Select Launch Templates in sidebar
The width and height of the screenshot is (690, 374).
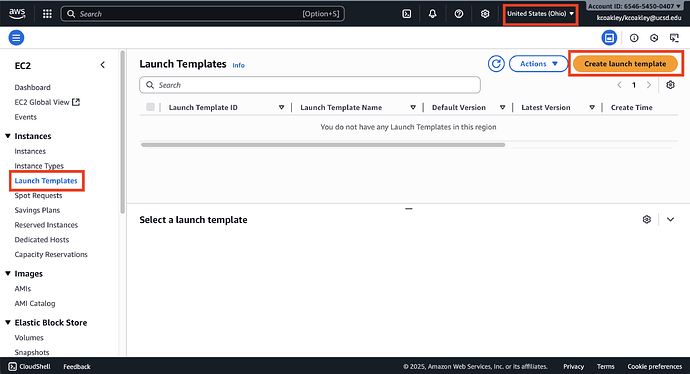(x=46, y=181)
